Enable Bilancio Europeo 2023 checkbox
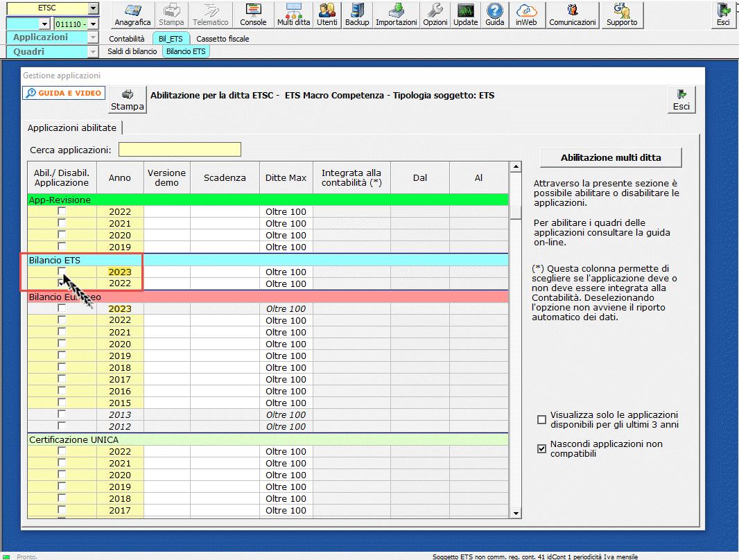The height and width of the screenshot is (560, 739). [62, 308]
